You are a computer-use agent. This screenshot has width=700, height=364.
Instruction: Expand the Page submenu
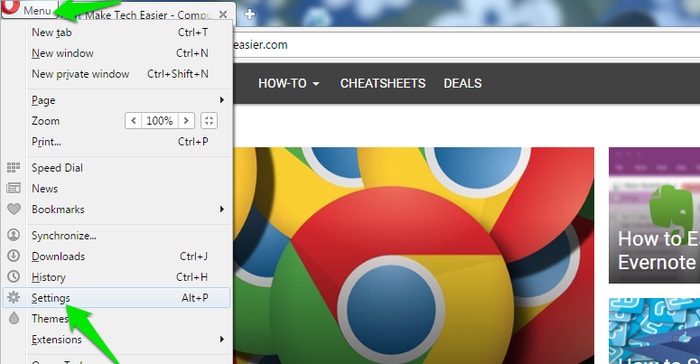(x=129, y=100)
